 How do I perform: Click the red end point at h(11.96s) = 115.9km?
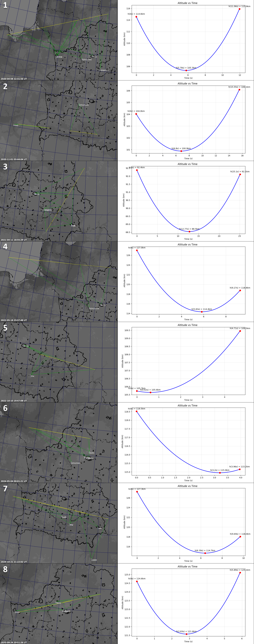(239, 9)
